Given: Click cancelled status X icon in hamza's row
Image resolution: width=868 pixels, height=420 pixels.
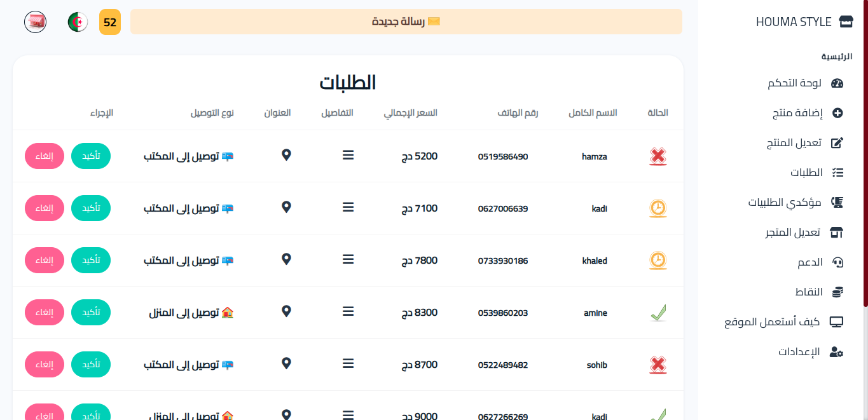Looking at the screenshot, I should (x=658, y=156).
